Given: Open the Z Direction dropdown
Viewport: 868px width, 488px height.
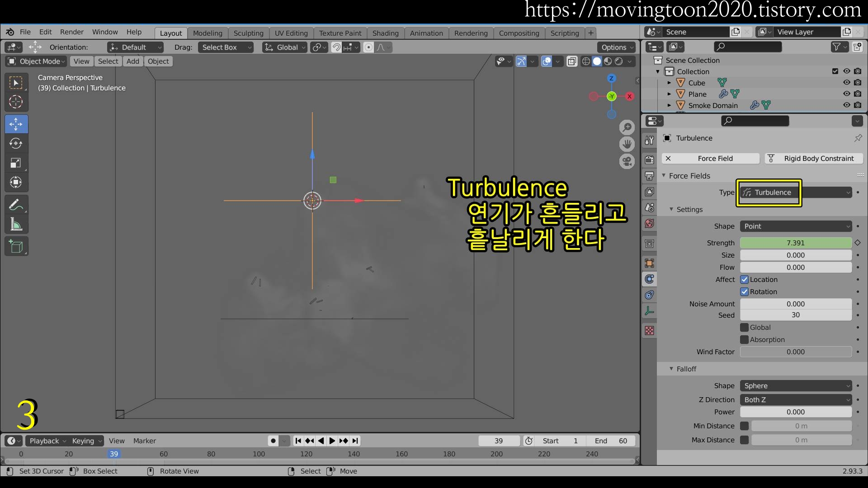Looking at the screenshot, I should [x=796, y=400].
